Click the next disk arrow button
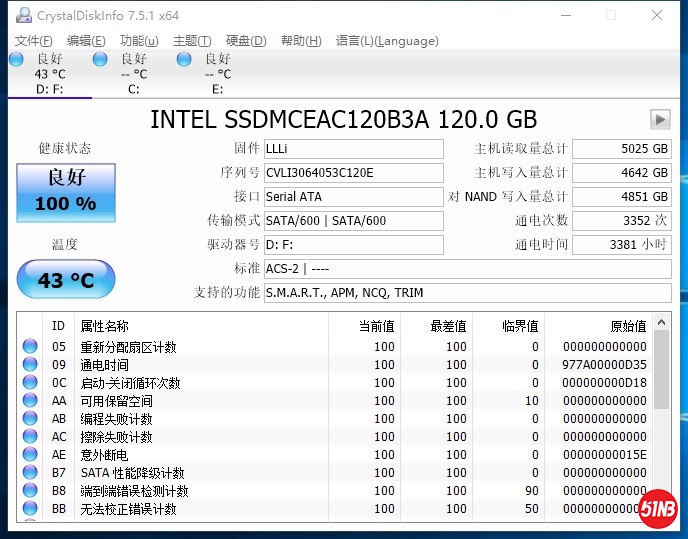 tap(659, 120)
